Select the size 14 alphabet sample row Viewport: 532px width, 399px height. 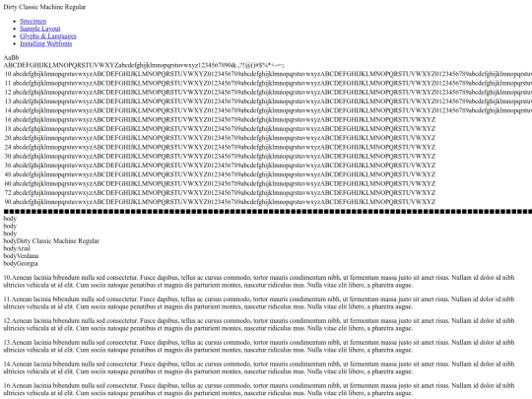(x=268, y=110)
